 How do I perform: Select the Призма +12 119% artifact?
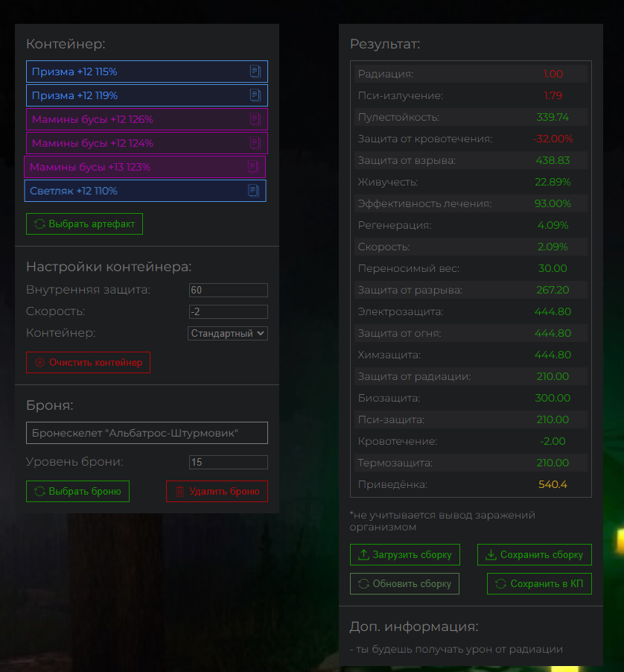coord(147,95)
